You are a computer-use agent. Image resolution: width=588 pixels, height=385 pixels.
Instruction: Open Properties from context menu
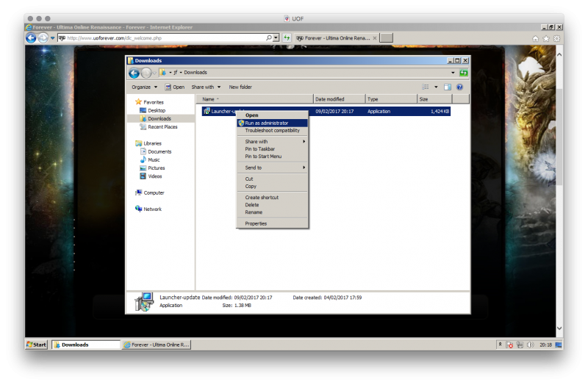click(x=272, y=223)
